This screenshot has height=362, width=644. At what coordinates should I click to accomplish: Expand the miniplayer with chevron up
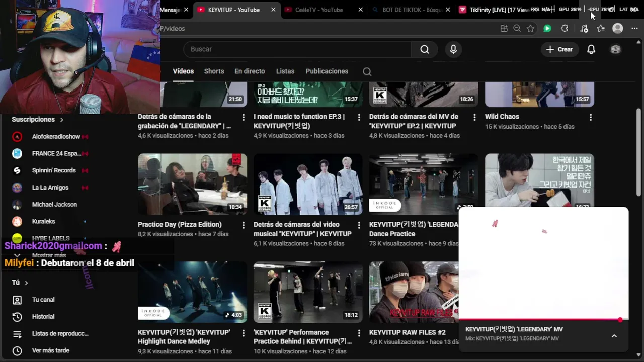pos(614,336)
